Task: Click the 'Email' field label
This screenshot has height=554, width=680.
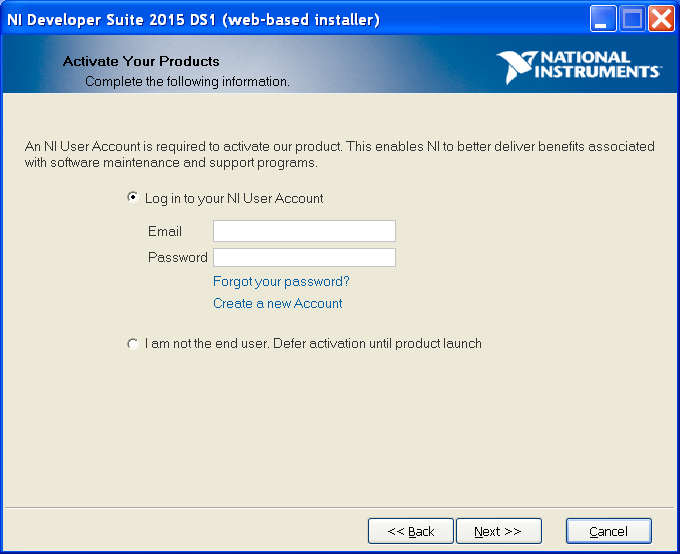Action: pyautogui.click(x=165, y=231)
